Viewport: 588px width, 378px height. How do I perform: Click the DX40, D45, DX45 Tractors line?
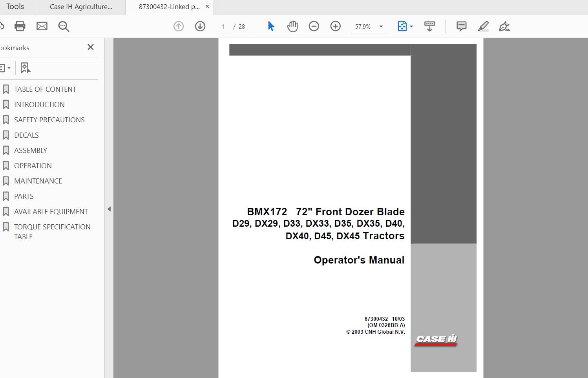pos(345,236)
